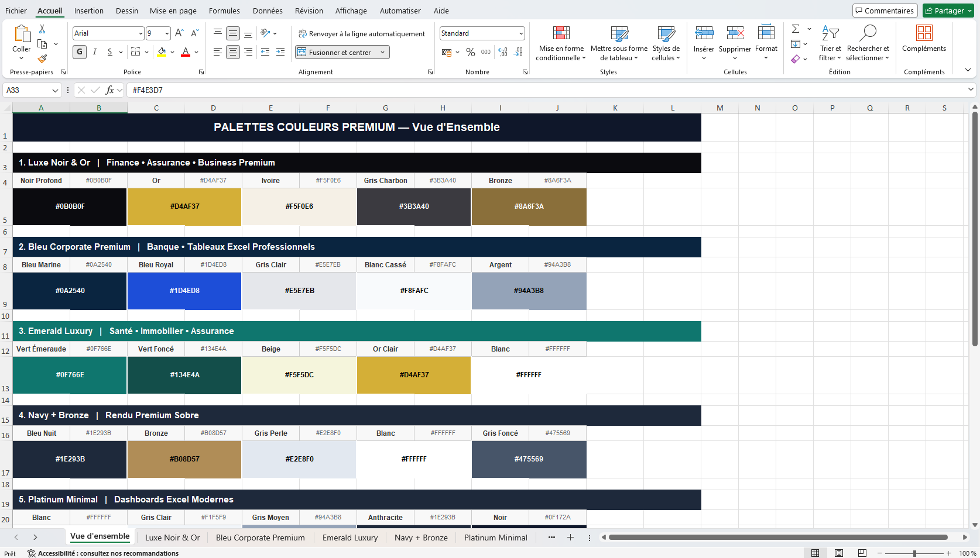
Task: Click the Fill down icon in Édition
Action: tap(796, 44)
